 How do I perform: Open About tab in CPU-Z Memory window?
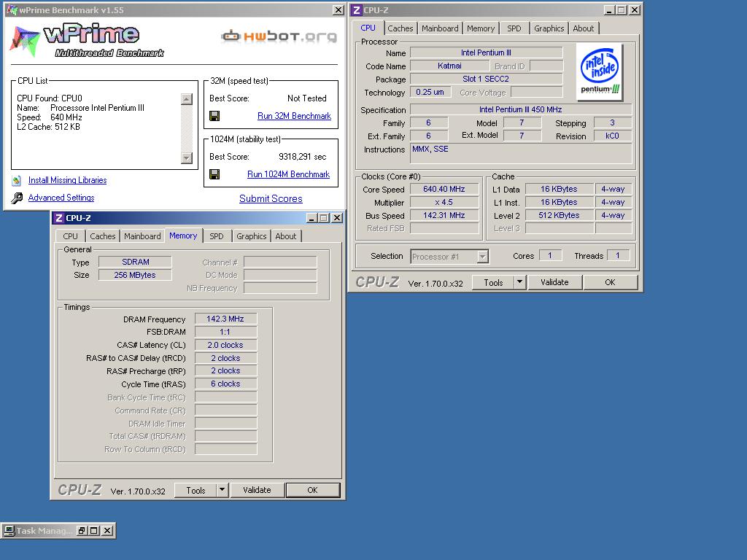pyautogui.click(x=286, y=236)
